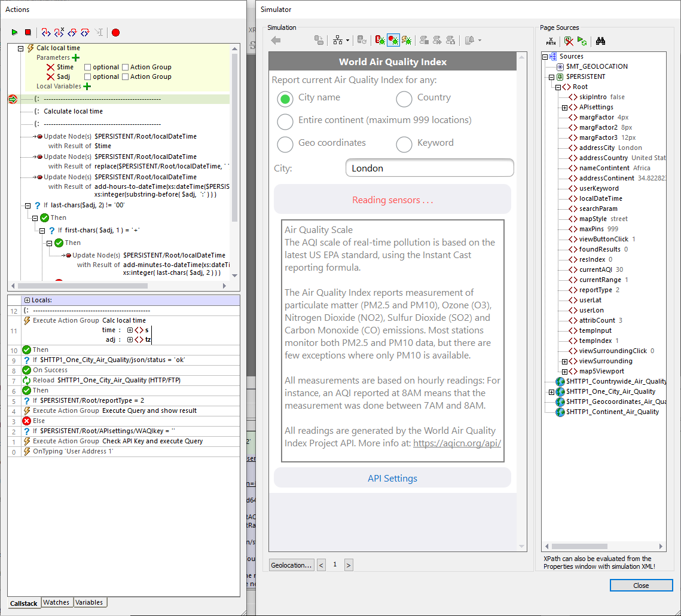Click the green plus beside Local Variables
Viewport: 681px width, 616px height.
point(87,87)
